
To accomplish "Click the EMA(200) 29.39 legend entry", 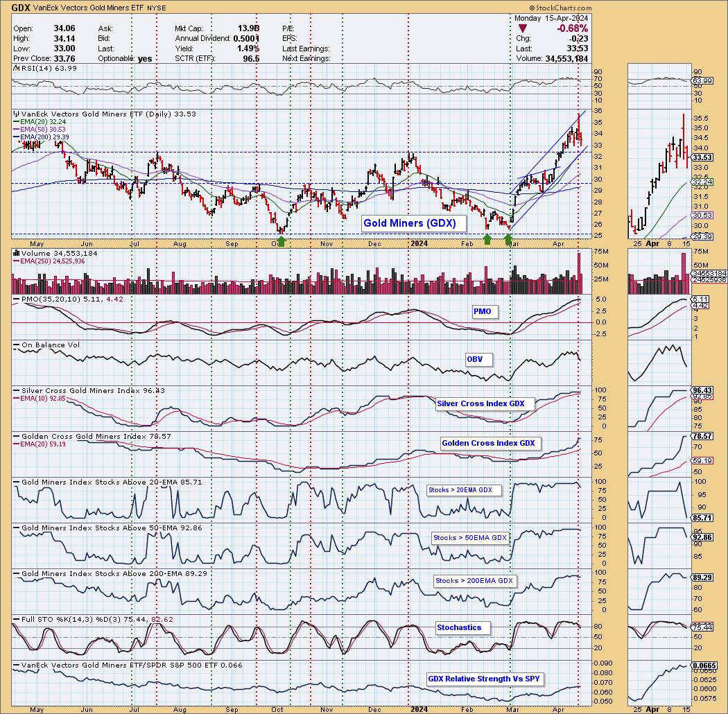I will coord(42,137).
